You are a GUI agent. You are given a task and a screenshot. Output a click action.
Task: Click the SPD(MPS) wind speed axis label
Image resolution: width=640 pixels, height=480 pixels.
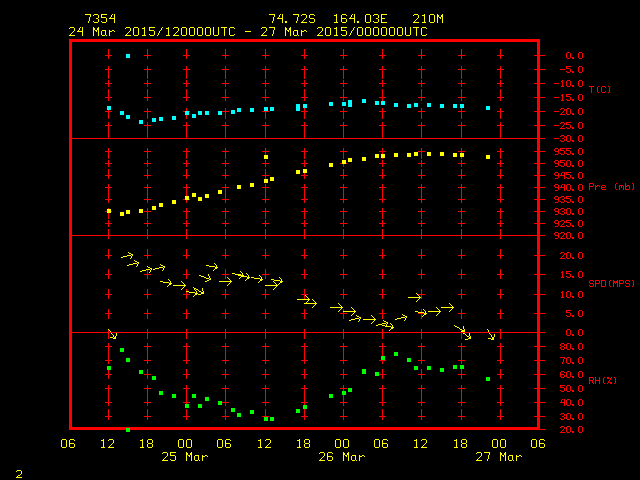coord(611,283)
